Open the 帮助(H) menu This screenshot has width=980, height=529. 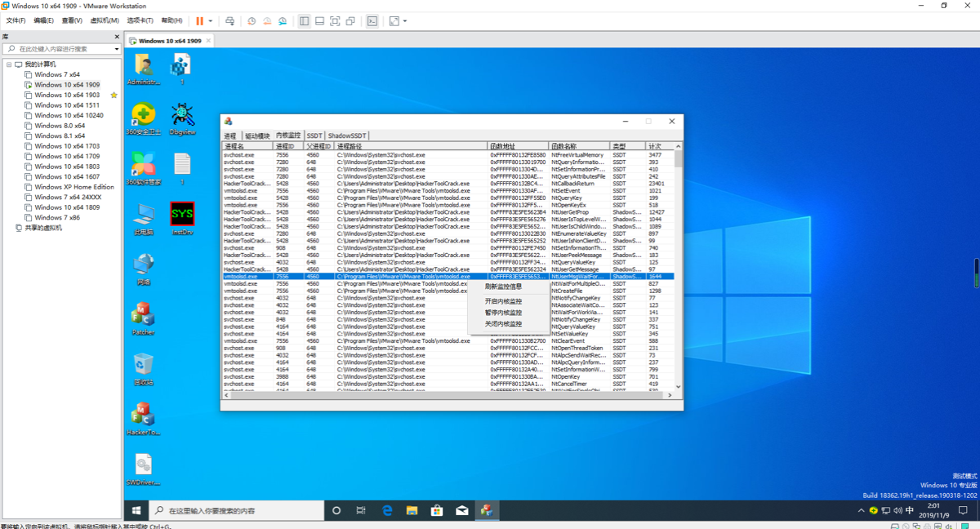point(171,20)
